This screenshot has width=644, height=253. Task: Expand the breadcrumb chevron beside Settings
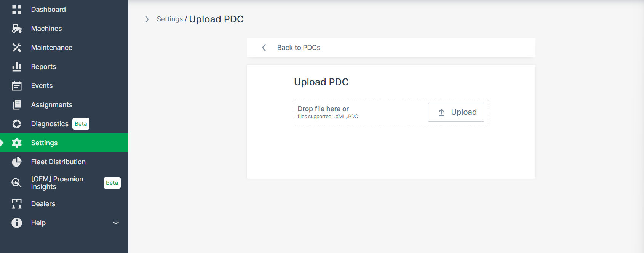click(x=147, y=19)
